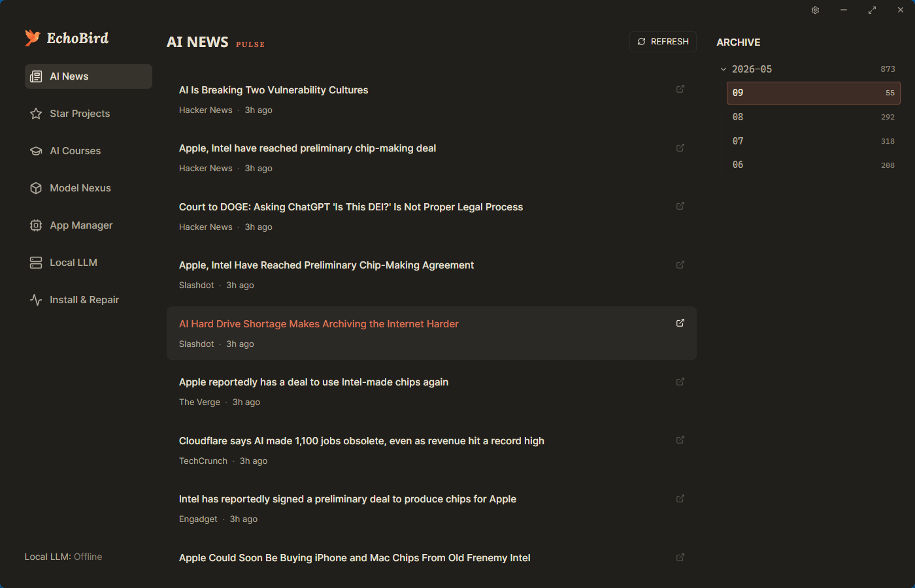915x588 pixels.
Task: Open external link for chip-making deal article
Action: [x=680, y=148]
